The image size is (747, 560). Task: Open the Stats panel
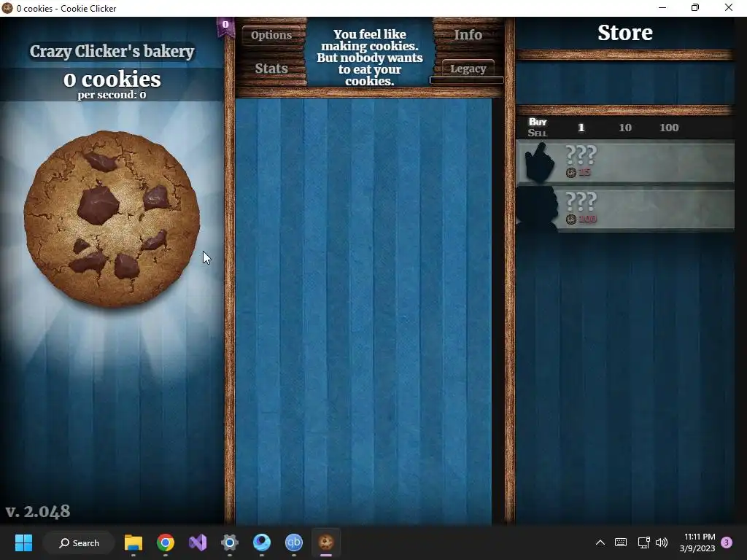[x=271, y=68]
